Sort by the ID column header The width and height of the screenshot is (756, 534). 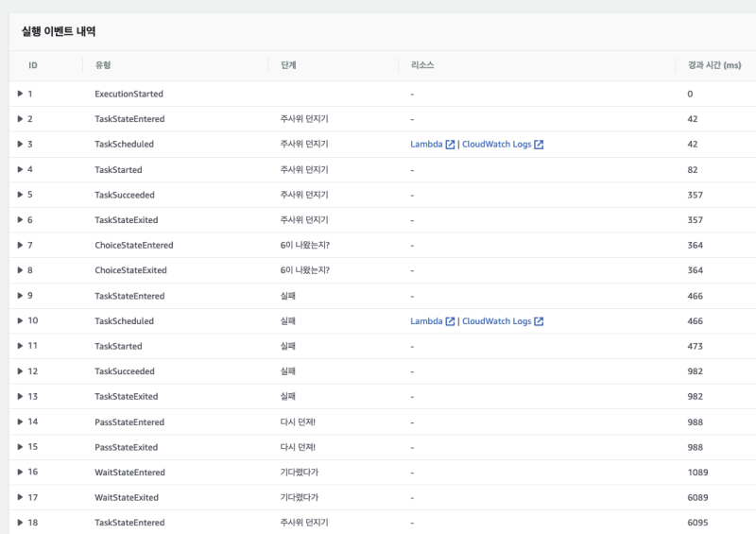click(x=33, y=65)
